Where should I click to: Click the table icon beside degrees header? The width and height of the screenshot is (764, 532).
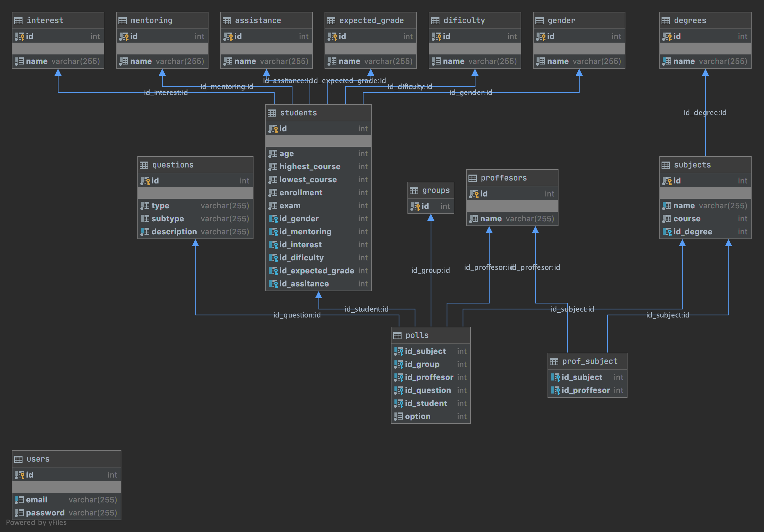(665, 21)
